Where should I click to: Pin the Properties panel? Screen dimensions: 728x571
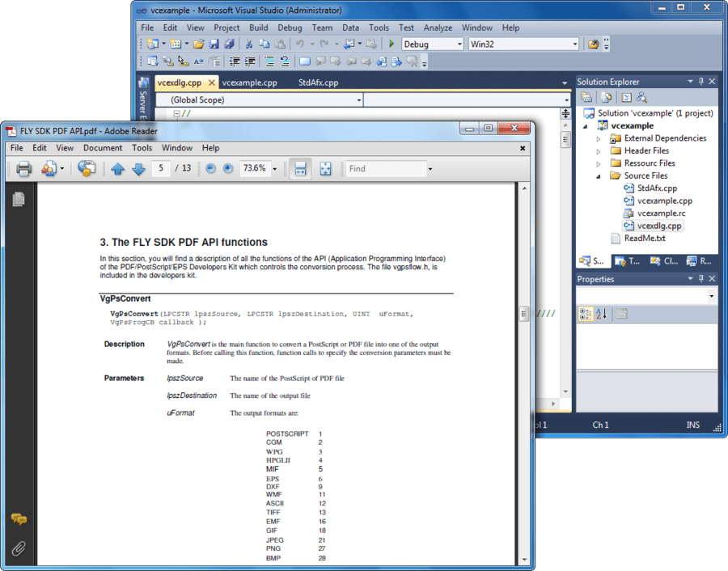pos(701,278)
